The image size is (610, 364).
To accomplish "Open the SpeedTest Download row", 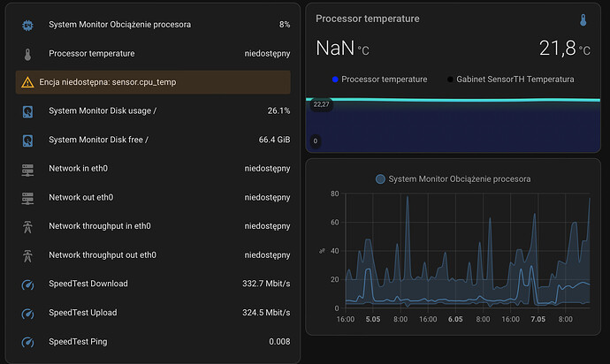I will tap(153, 284).
